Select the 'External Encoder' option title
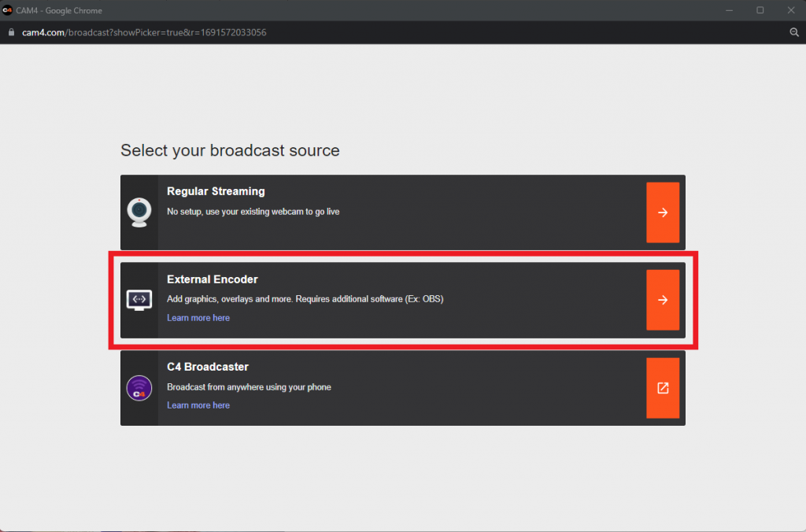Viewport: 806px width, 532px height. pos(213,279)
